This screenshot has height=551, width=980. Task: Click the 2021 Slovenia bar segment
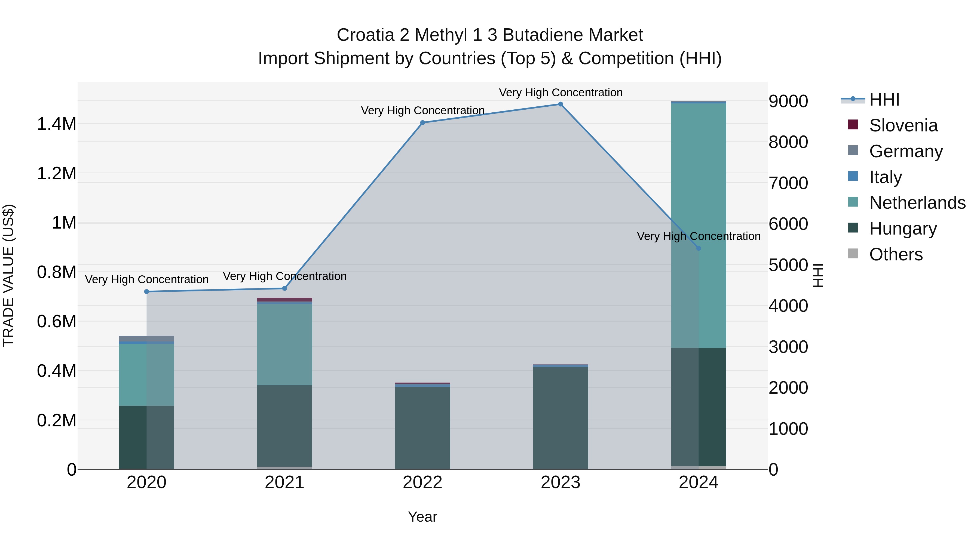(284, 300)
